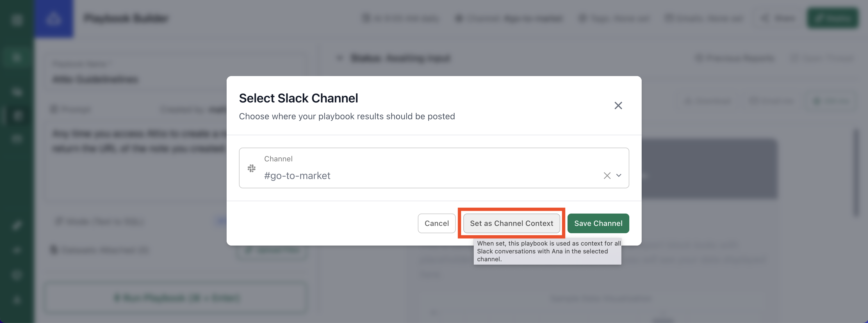
Task: Clear the selected #go-to-market channel
Action: pyautogui.click(x=607, y=175)
